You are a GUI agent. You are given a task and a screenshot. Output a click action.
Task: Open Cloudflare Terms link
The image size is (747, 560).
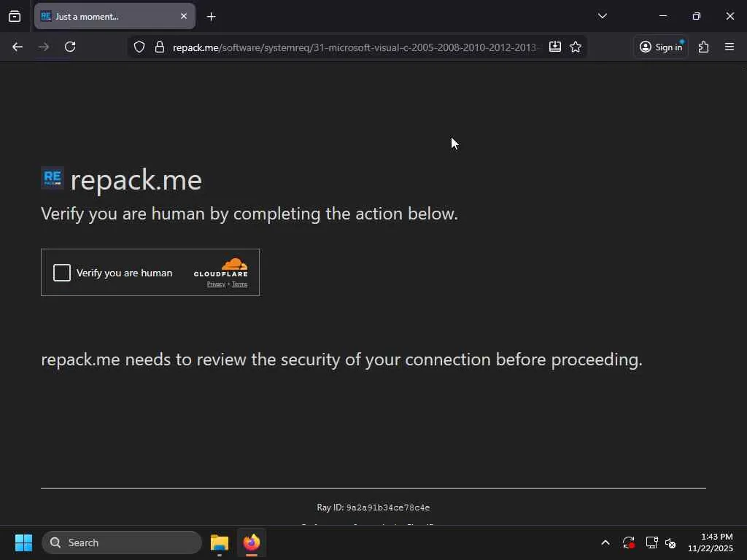(x=239, y=284)
